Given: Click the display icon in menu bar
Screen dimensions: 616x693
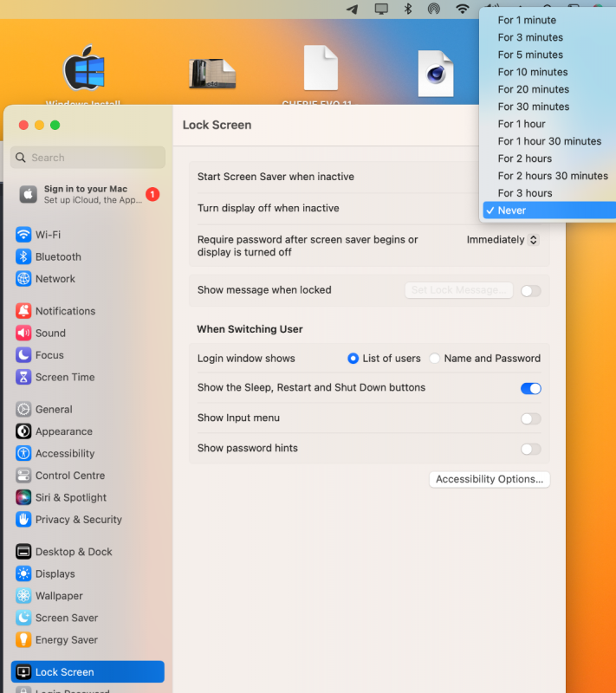Looking at the screenshot, I should (x=381, y=9).
